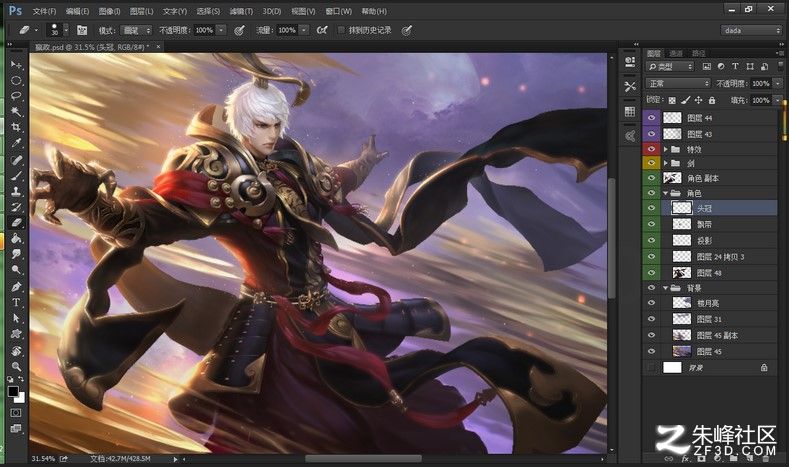Filter layers by type layer icon
789x467 pixels.
(x=735, y=66)
